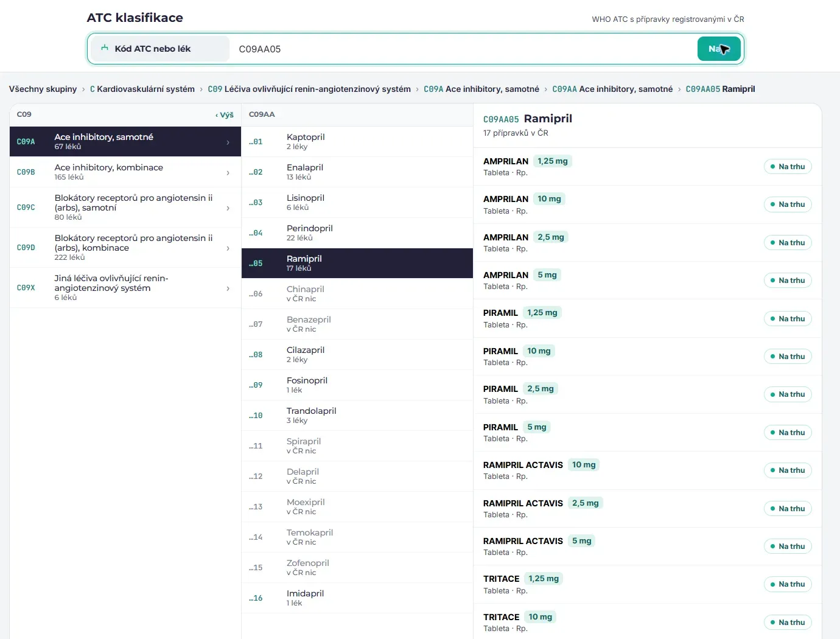
Task: Open the RAMIPRIL ACTAVIS 10 mg product
Action: coord(648,470)
